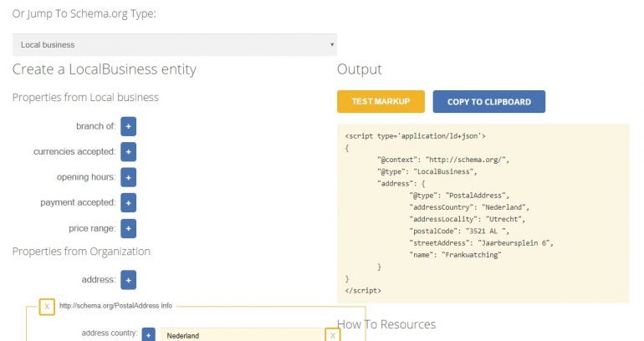The image size is (644, 341).
Task: Click the Test Markup button
Action: [x=381, y=101]
